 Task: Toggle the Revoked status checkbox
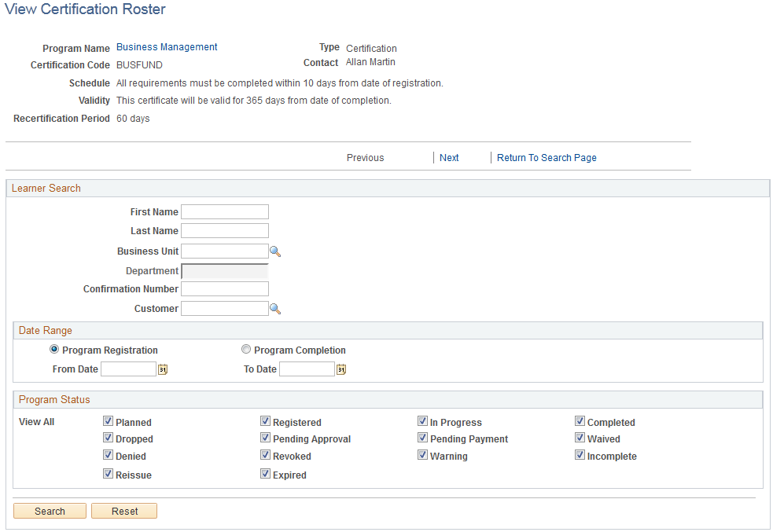point(265,455)
